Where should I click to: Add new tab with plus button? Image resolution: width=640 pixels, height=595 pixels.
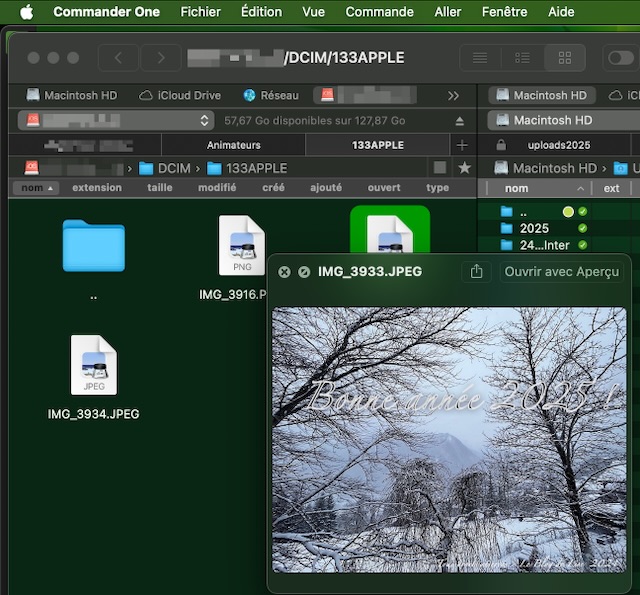[462, 145]
